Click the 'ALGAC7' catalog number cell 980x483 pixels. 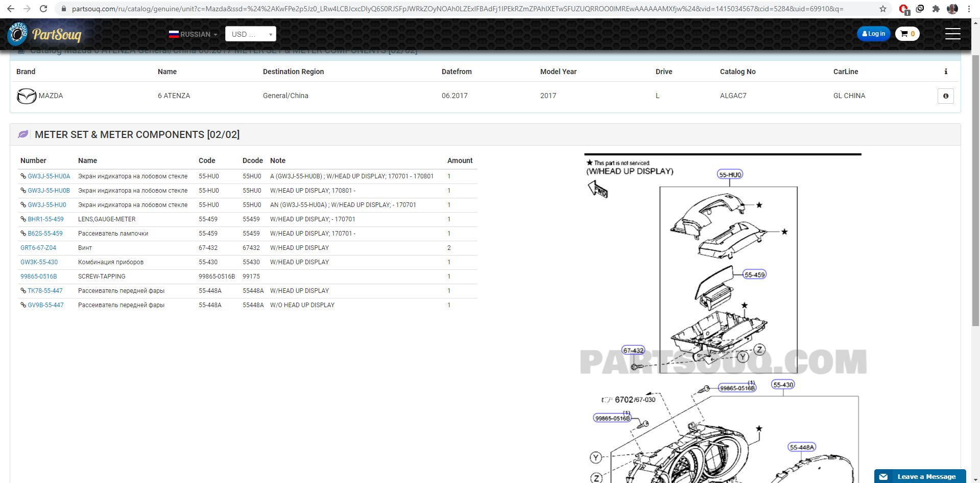tap(733, 96)
